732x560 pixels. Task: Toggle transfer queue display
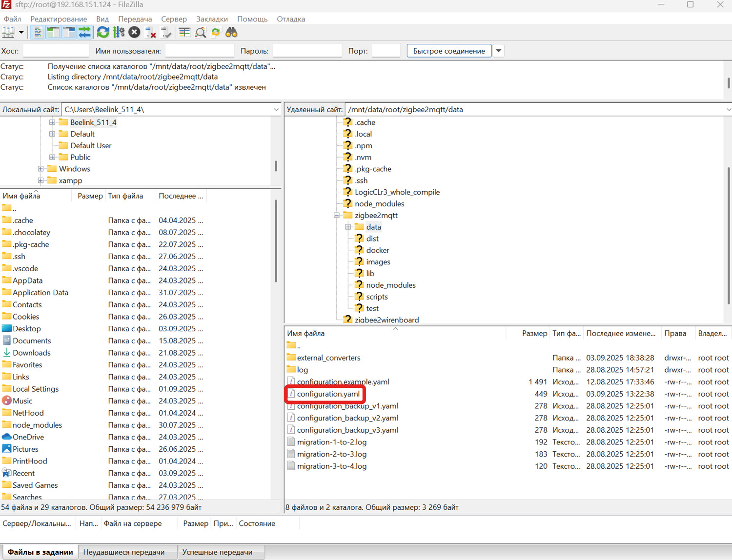coord(84,33)
